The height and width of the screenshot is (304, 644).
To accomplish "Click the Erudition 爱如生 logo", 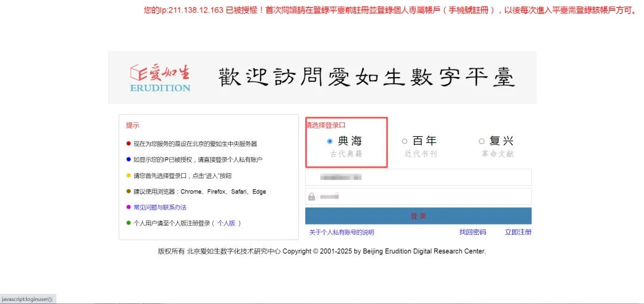I will [160, 77].
